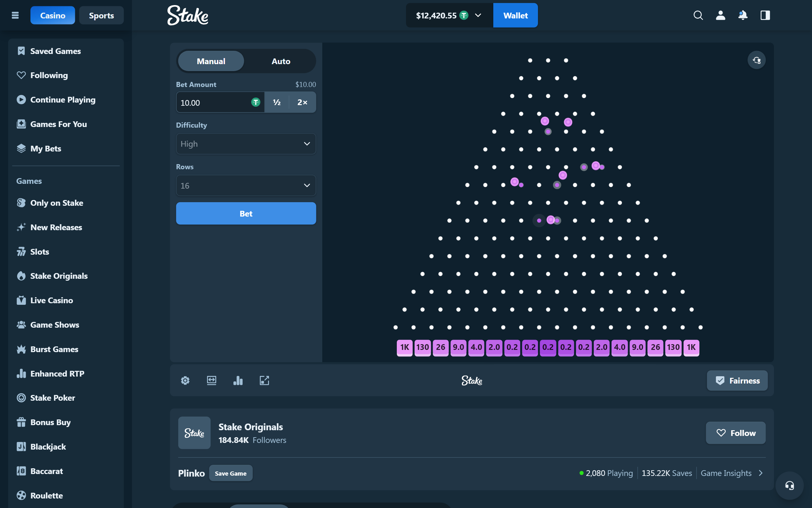This screenshot has width=812, height=508.
Task: Open New Releases menu item
Action: coord(66,227)
